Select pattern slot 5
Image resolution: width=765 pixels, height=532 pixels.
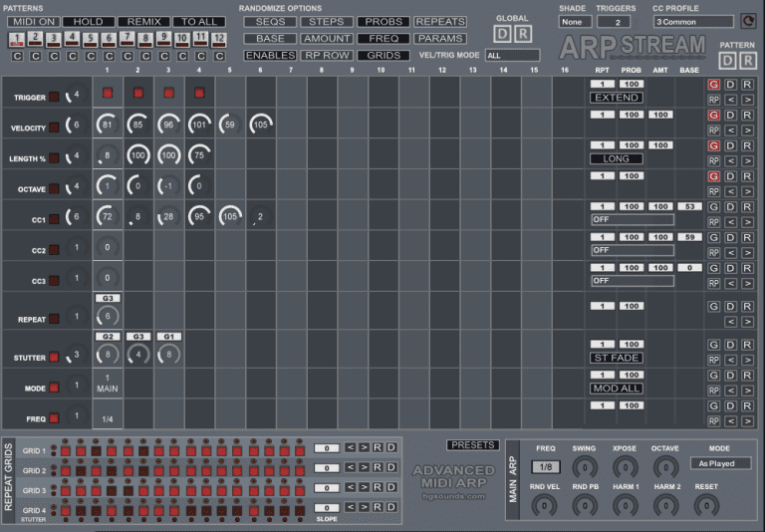91,39
